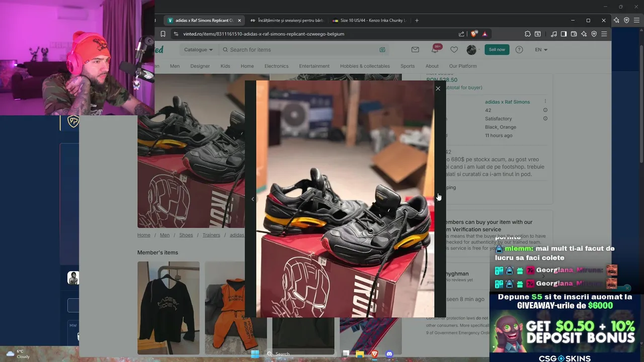This screenshot has height=362, width=644.
Task: Open Brave Shields lion icon
Action: click(474, 34)
